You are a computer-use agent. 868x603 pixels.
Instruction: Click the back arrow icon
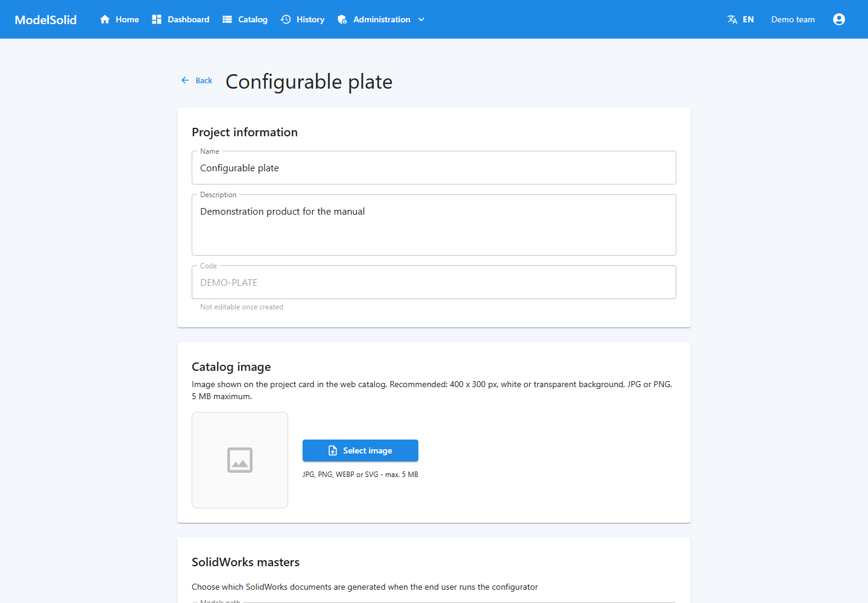(x=185, y=80)
